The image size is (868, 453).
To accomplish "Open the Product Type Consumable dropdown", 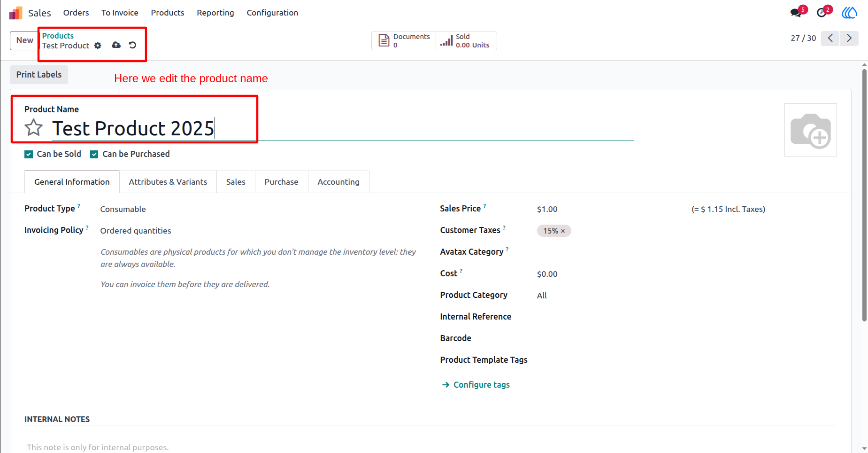I will click(257, 209).
